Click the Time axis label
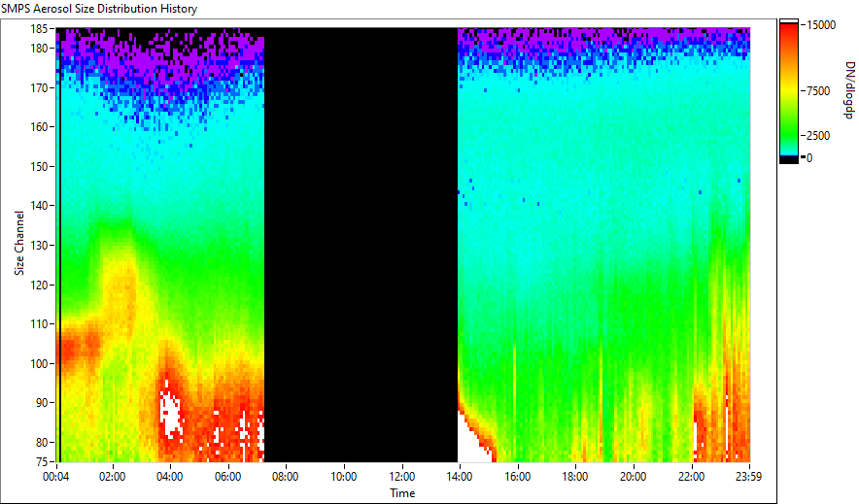The image size is (859, 504). point(402,493)
